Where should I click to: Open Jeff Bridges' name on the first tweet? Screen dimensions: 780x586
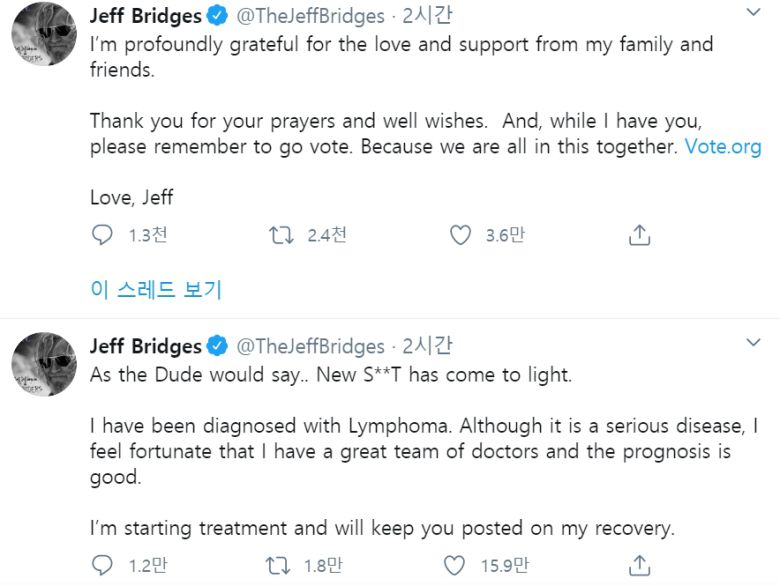pyautogui.click(x=145, y=15)
